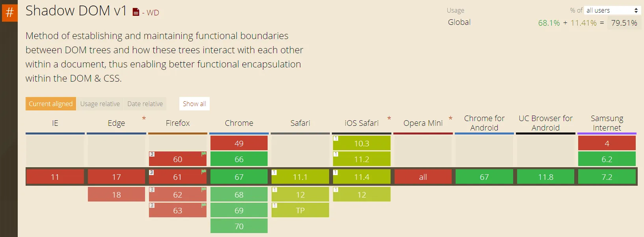Click the orange # permalink icon top-left

pyautogui.click(x=9, y=12)
